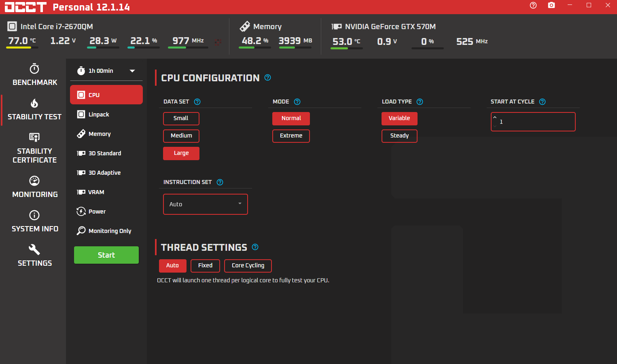Image resolution: width=617 pixels, height=364 pixels.
Task: Set mode to Extreme
Action: click(x=291, y=136)
